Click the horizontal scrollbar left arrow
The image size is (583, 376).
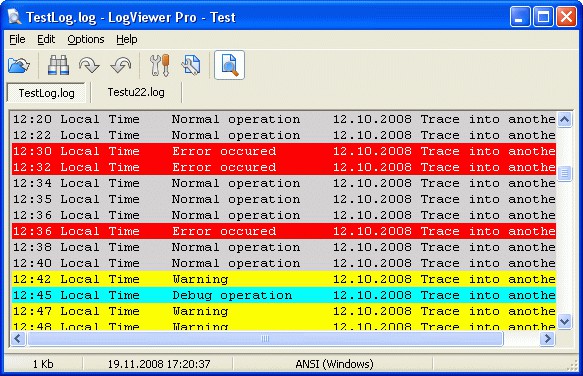[x=18, y=338]
